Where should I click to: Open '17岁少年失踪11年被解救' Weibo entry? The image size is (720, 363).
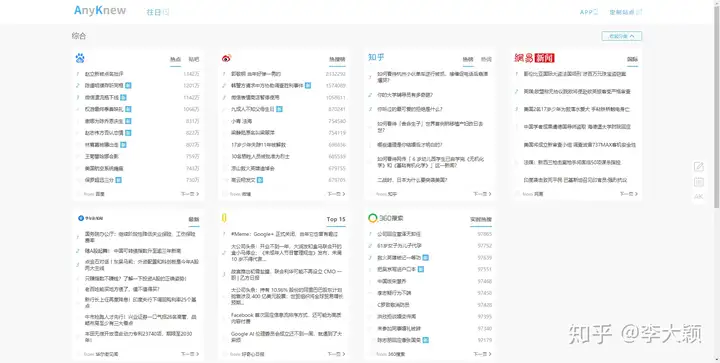259,145
